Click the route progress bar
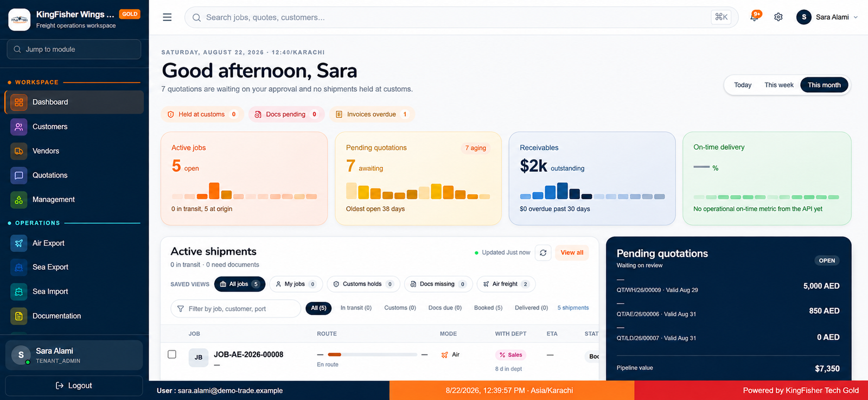Viewport: 868px width, 400px height. (x=373, y=354)
